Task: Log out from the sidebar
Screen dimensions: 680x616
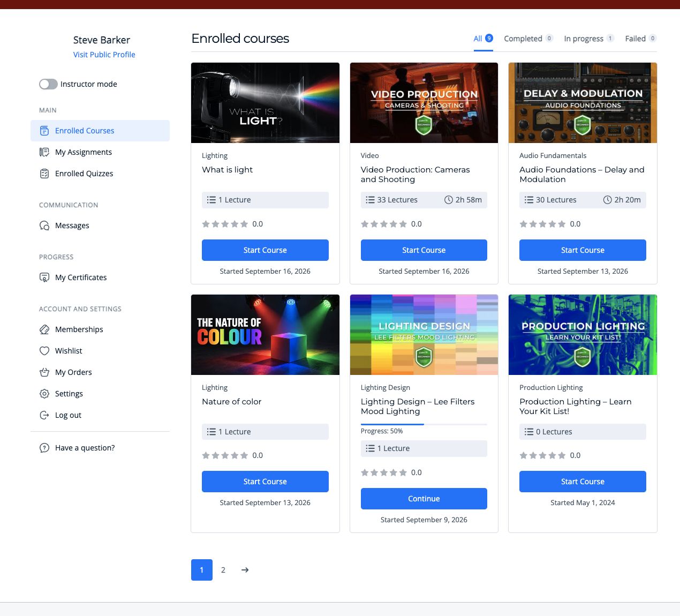Action: [100, 415]
